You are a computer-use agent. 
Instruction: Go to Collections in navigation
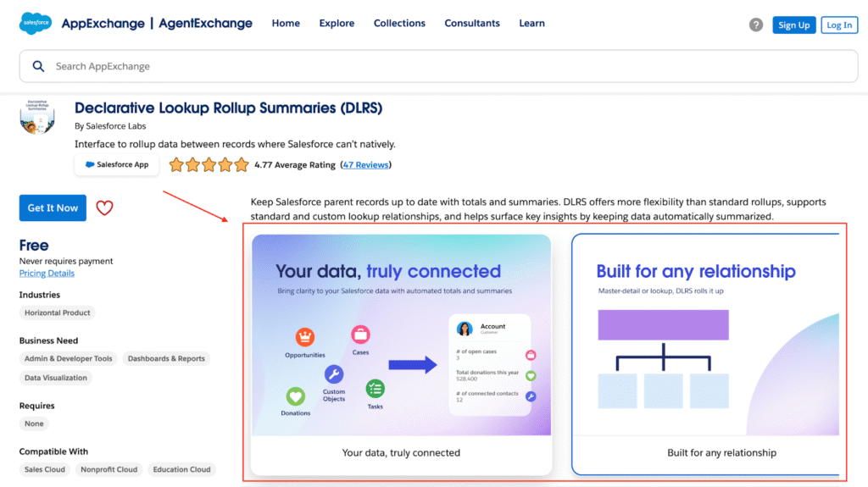click(399, 23)
